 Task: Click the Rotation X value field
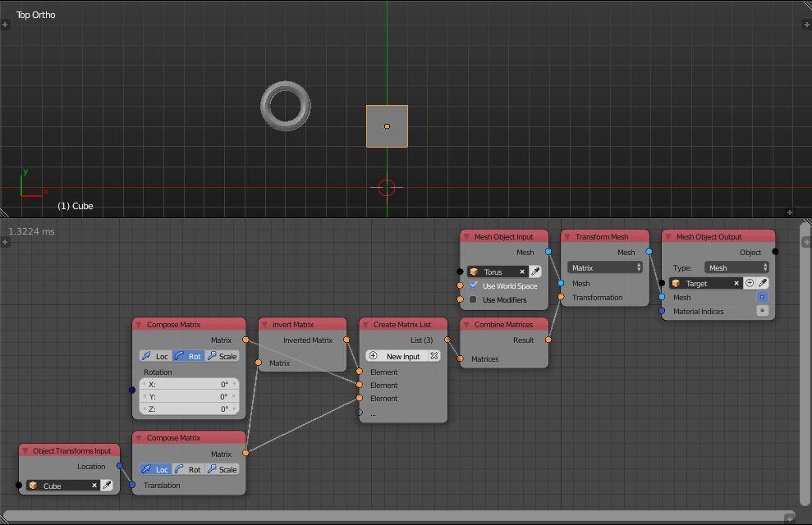click(190, 384)
